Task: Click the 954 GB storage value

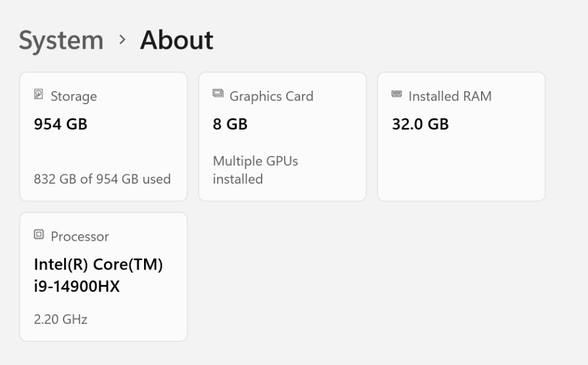Action: [x=61, y=124]
